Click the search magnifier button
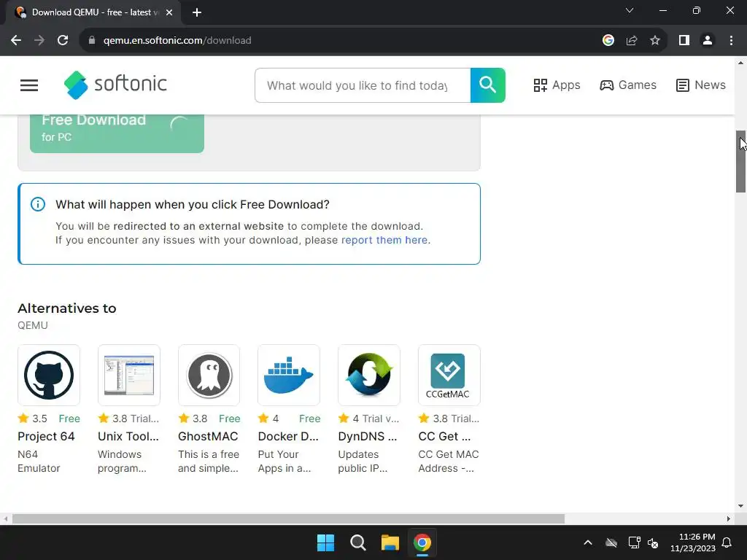This screenshot has width=747, height=560. tap(487, 85)
